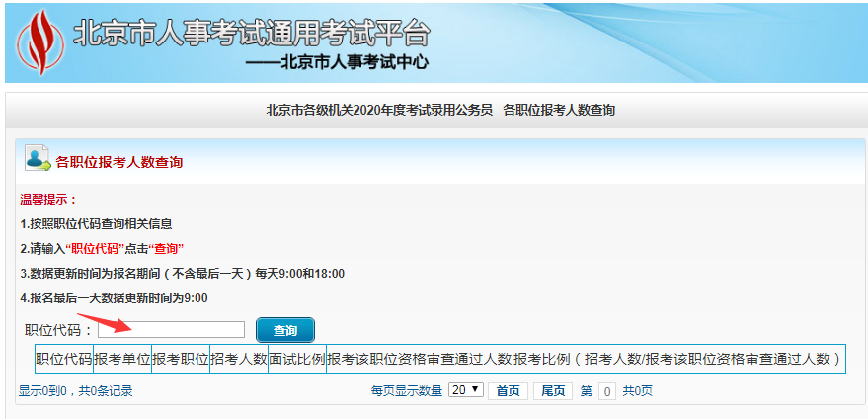Screen dimensions: 868x419
Task: Click the user icon beside 各职位报考人数查询
Action: [38, 159]
